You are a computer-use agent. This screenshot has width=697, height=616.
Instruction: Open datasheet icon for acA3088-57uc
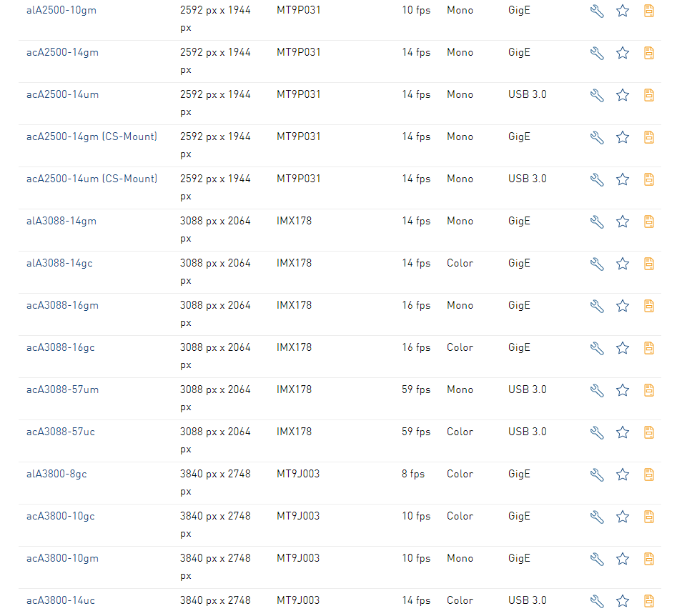[649, 432]
